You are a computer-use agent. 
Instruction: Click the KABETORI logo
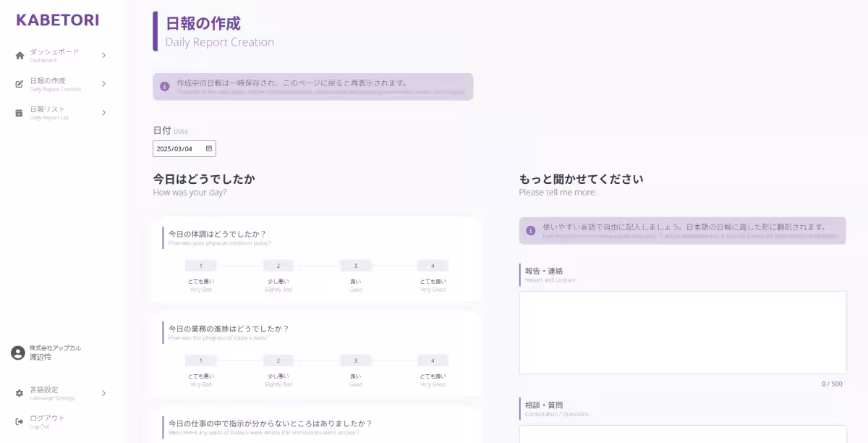(57, 20)
